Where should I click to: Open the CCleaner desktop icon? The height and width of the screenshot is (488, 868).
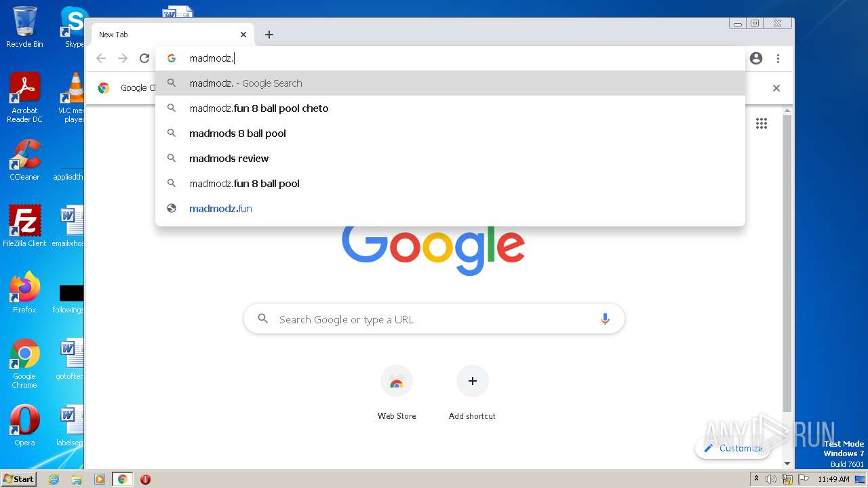[x=24, y=160]
